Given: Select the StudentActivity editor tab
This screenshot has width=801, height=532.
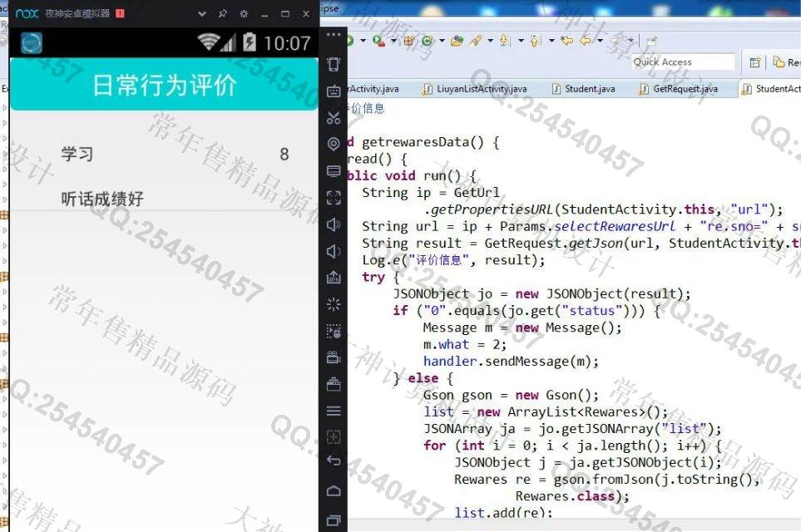Looking at the screenshot, I should click(x=771, y=89).
